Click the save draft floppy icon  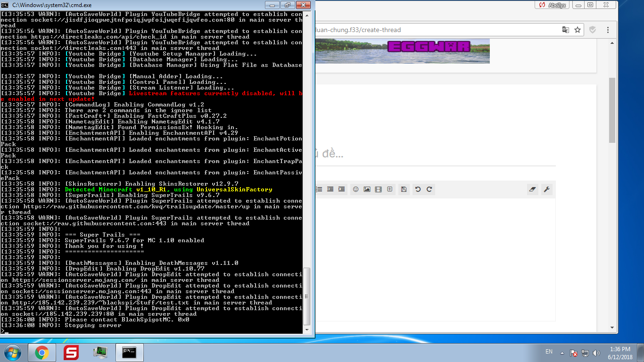pos(404,189)
